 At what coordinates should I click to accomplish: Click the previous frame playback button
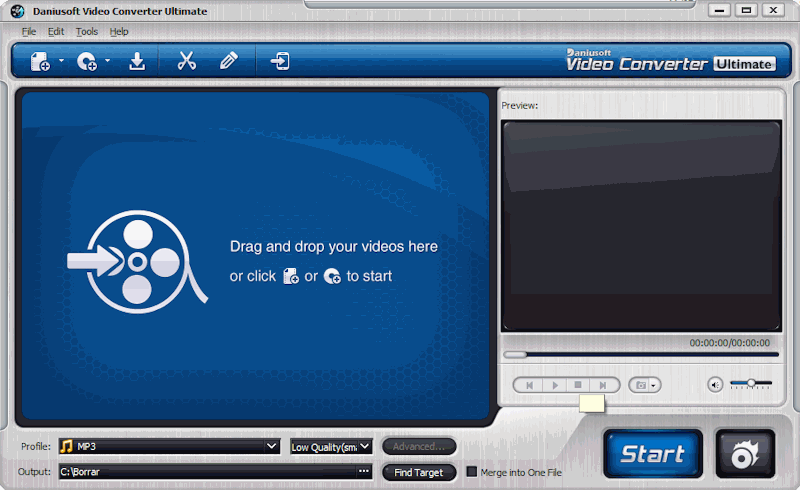[529, 385]
